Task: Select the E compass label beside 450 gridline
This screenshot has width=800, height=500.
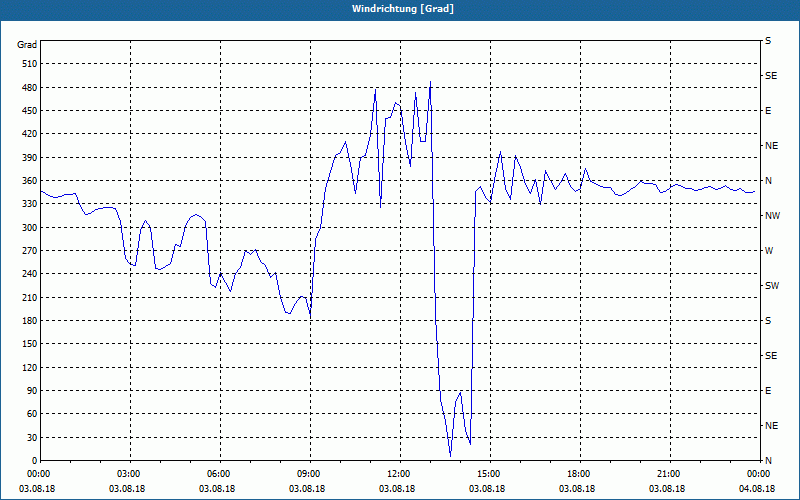Action: click(768, 111)
